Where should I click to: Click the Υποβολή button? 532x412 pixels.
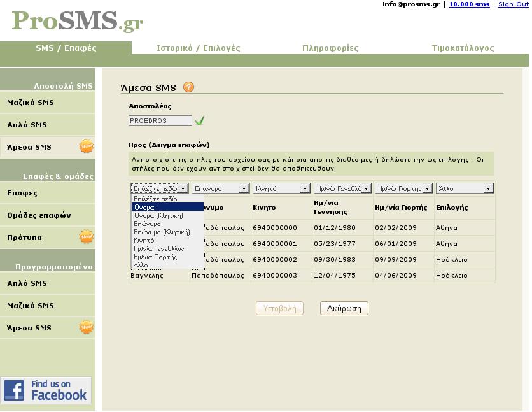pyautogui.click(x=279, y=308)
